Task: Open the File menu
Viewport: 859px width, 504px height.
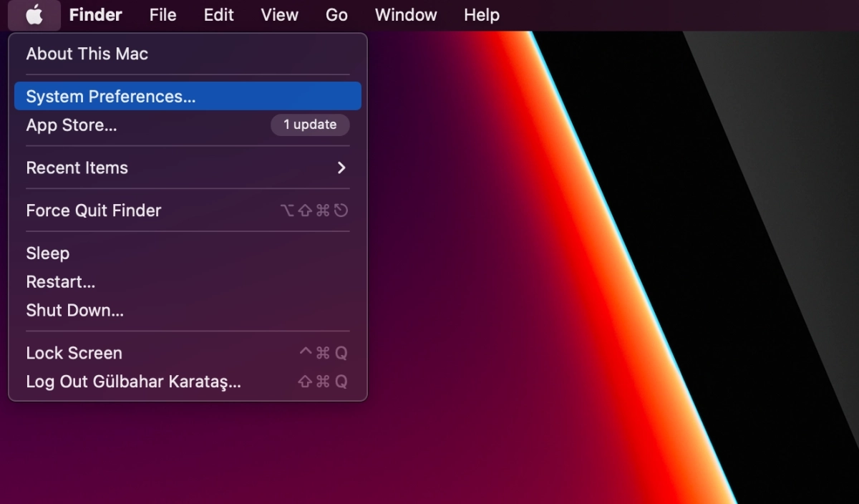Action: (162, 15)
